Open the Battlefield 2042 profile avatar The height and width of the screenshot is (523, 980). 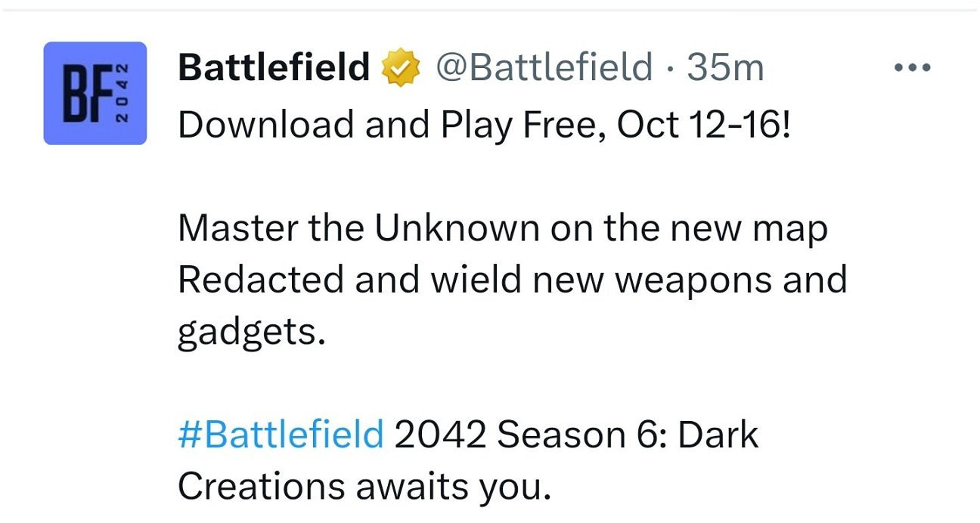coord(95,93)
